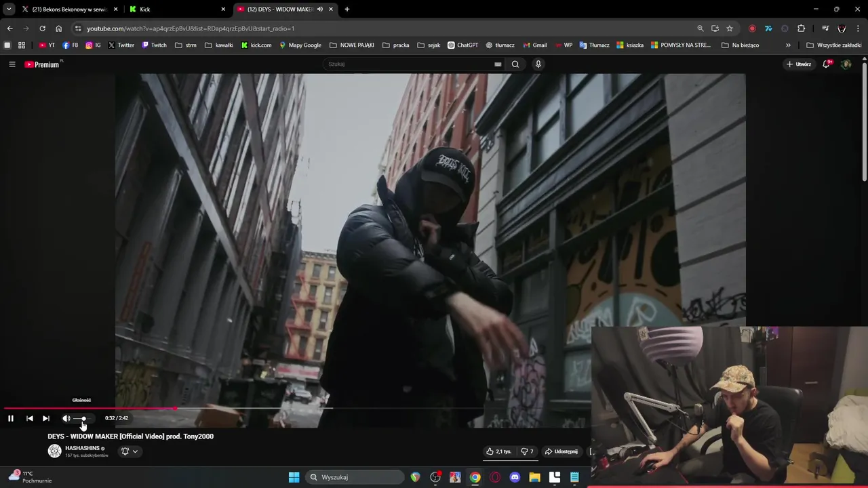
Task: Bookmark this page with the star icon
Action: point(730,28)
